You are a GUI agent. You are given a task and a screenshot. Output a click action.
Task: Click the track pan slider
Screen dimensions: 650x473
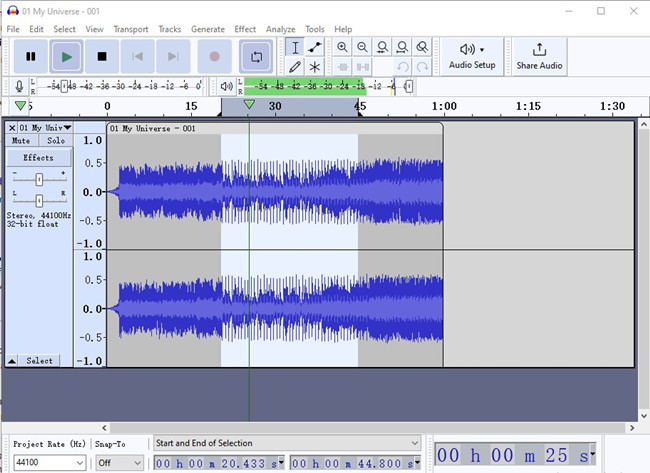click(x=39, y=201)
